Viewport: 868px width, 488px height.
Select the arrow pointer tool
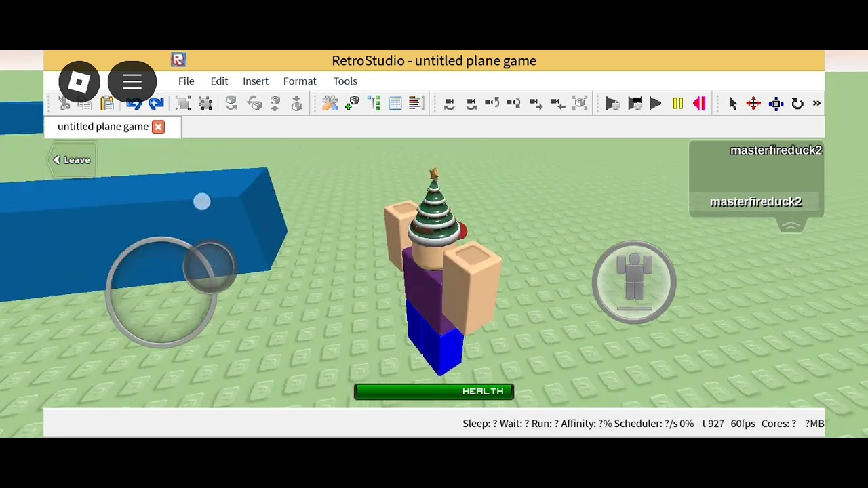[732, 104]
